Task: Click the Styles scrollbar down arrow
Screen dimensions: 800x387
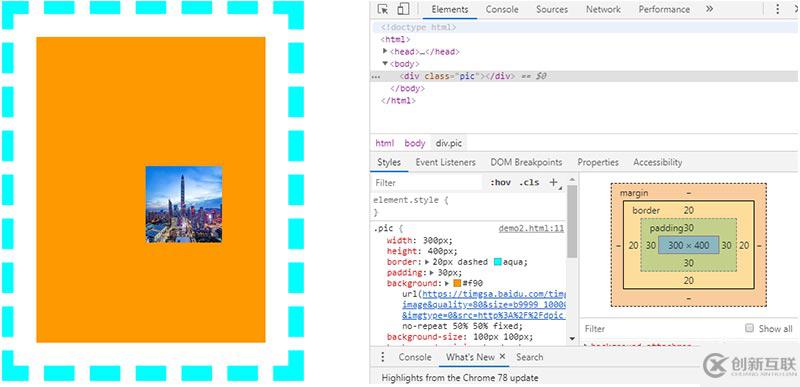Action: pos(572,339)
